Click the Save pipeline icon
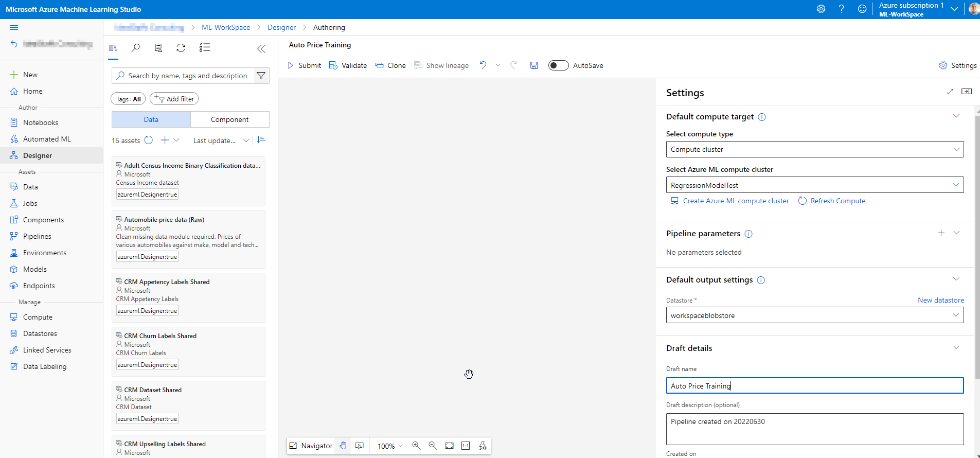Screen dimensions: 980x458 pos(534,65)
